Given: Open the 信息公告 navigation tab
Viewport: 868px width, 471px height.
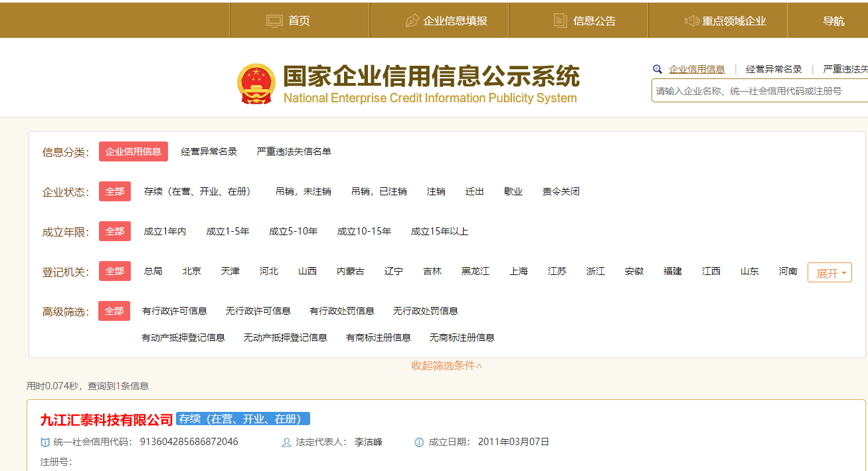Looking at the screenshot, I should [578, 21].
